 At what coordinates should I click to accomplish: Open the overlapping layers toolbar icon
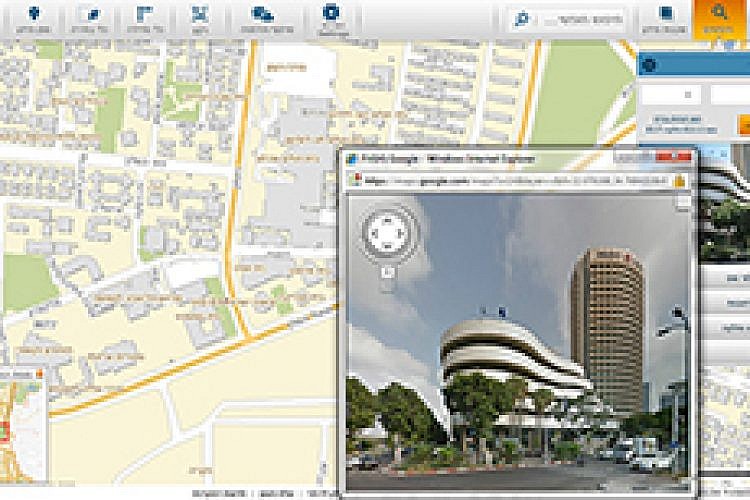262,14
